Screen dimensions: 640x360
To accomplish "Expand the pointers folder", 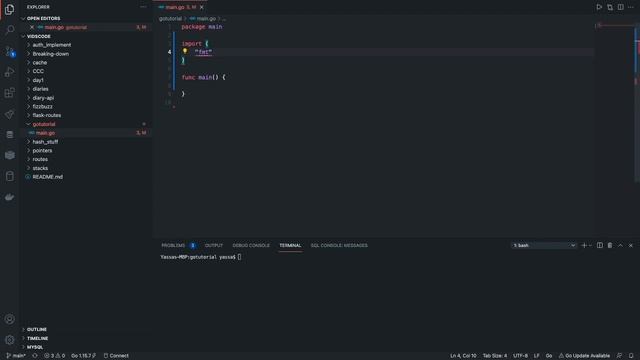I will click(x=42, y=151).
